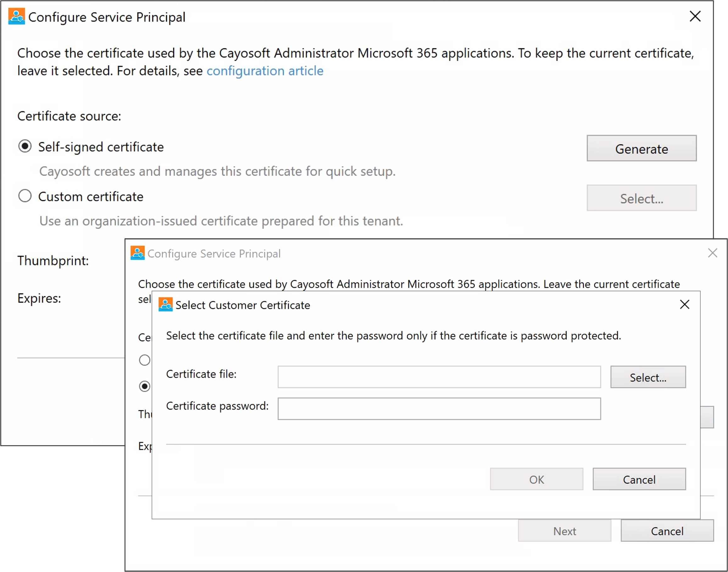Close the greyed-title Configure Service Principal dialog

713,253
